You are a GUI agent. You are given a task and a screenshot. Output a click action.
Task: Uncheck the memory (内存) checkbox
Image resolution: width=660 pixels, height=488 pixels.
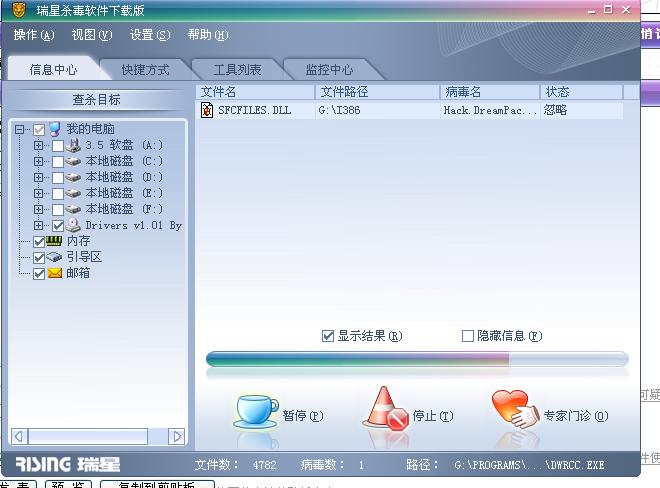point(39,242)
